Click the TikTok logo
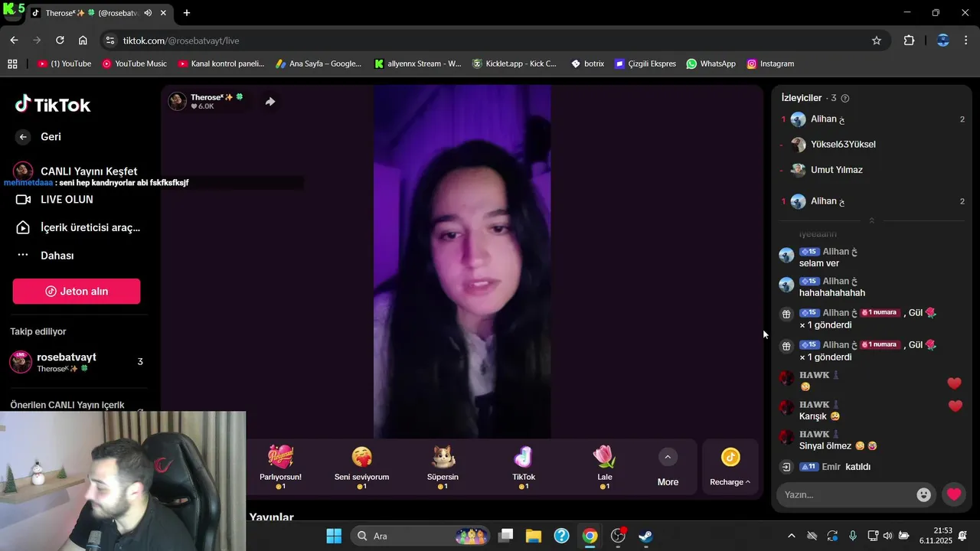 (53, 104)
